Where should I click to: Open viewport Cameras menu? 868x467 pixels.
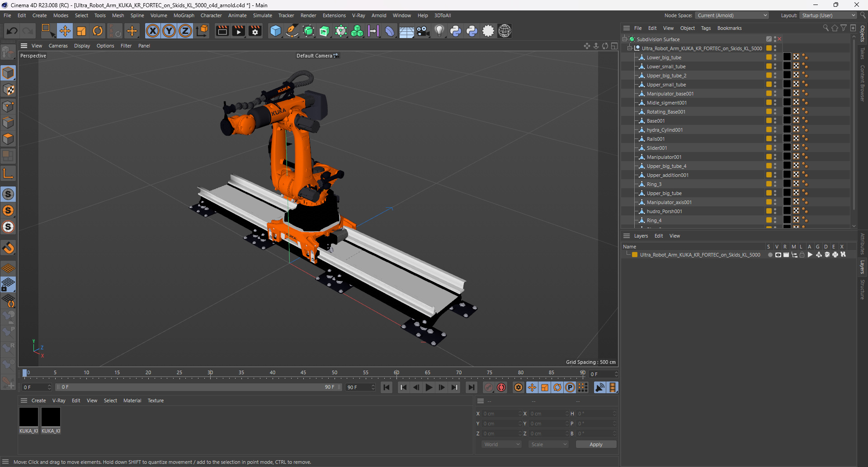(x=58, y=46)
